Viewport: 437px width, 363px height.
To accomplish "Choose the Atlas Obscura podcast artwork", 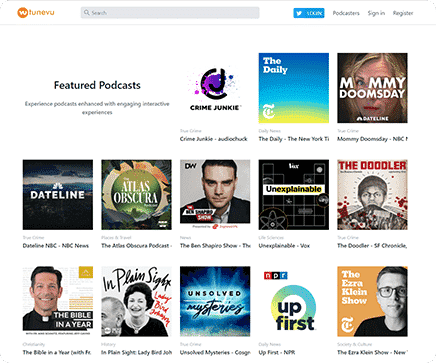I will [136, 195].
